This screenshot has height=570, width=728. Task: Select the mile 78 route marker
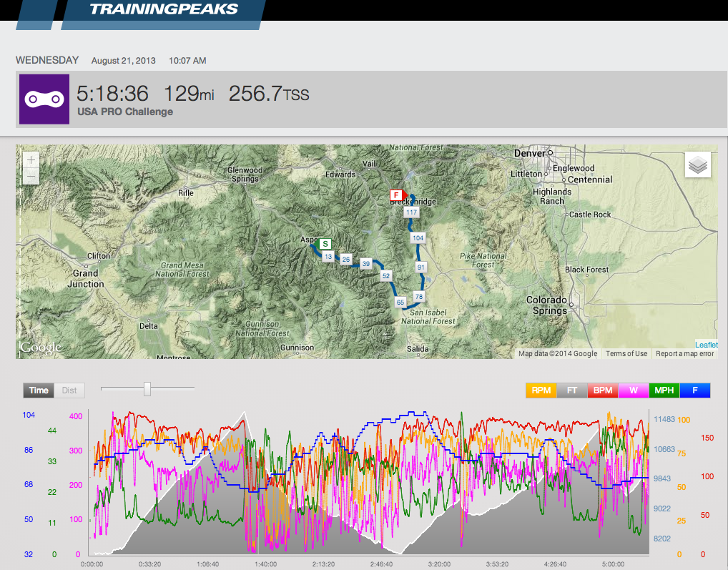click(419, 297)
